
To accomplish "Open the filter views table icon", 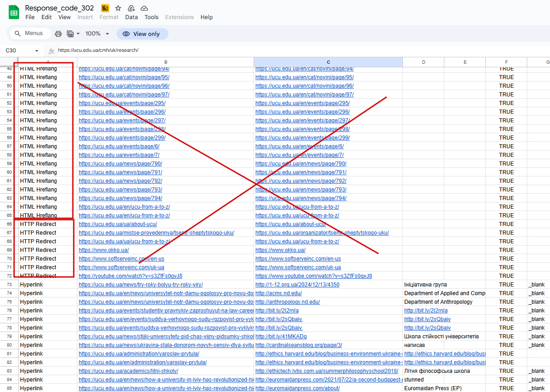I will click(71, 34).
